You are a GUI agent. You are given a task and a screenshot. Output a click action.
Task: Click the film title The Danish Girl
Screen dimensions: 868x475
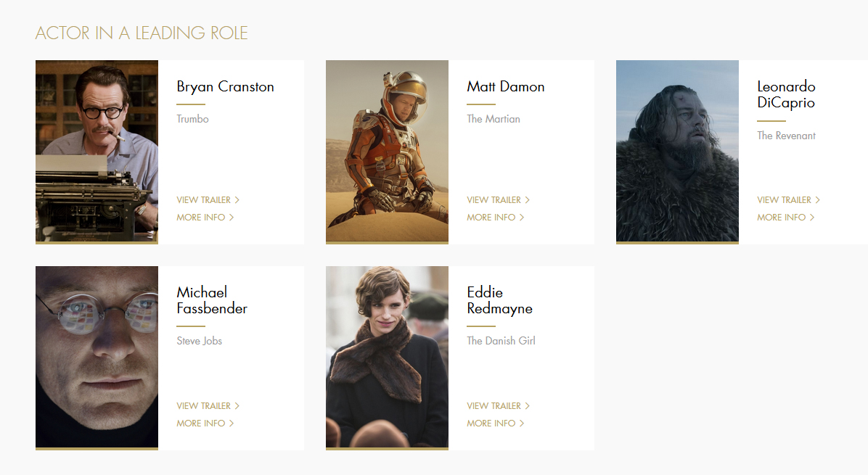pos(501,341)
